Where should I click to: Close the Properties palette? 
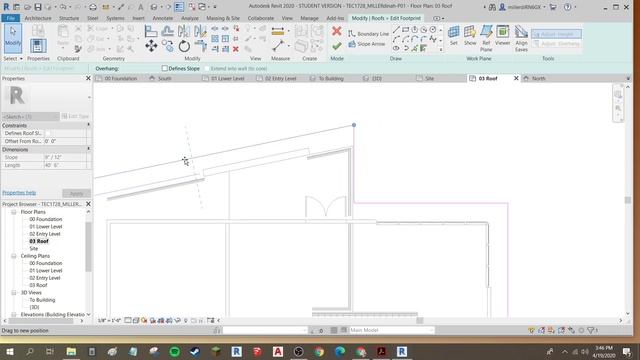tap(88, 78)
